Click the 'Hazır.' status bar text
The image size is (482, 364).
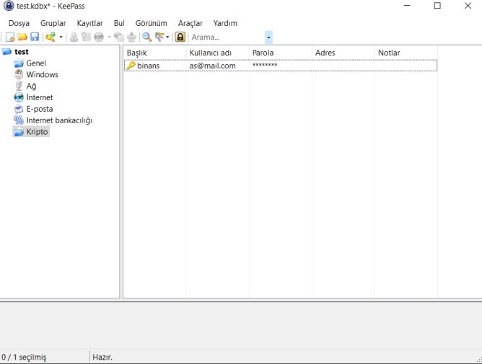(102, 357)
